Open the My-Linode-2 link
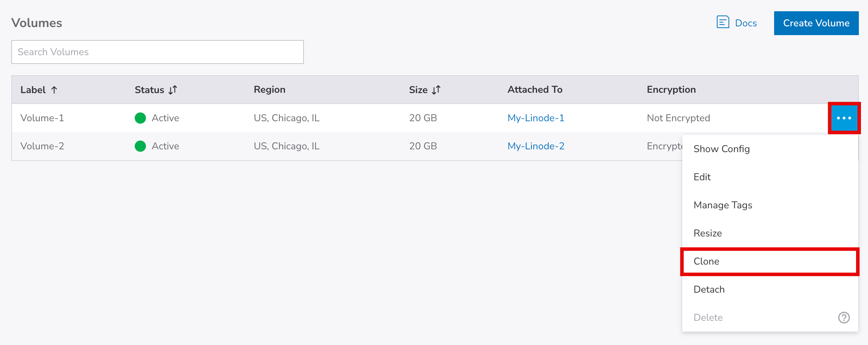 tap(536, 146)
